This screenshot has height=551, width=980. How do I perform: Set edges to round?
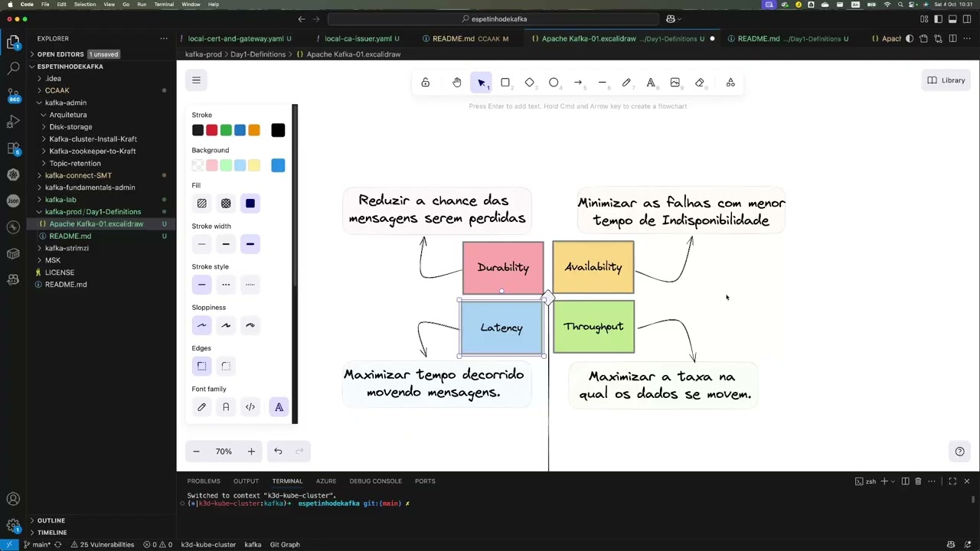pos(226,367)
